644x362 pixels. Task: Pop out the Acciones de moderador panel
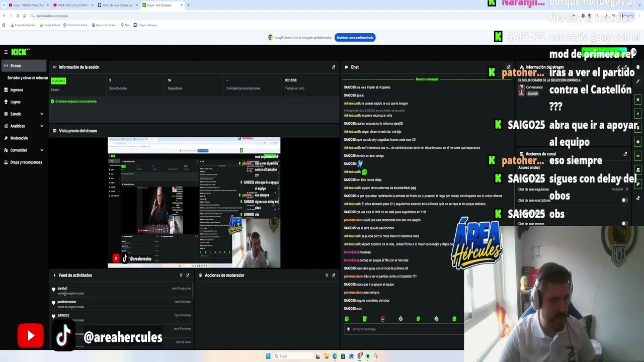point(333,275)
